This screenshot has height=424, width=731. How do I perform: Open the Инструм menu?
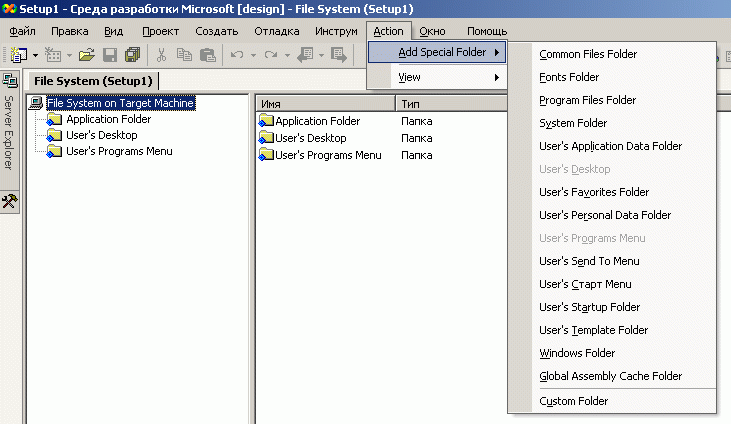point(336,31)
